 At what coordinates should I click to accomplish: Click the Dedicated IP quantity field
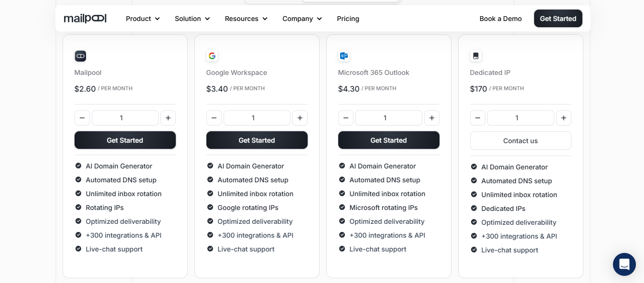(521, 118)
